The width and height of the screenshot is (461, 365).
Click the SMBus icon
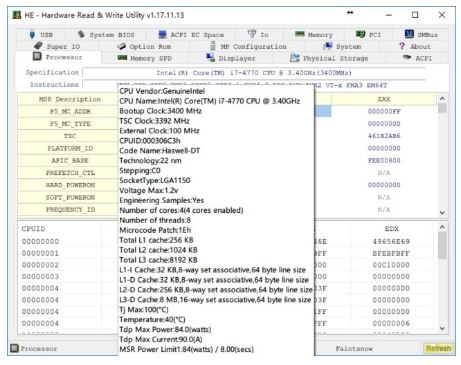click(x=409, y=34)
